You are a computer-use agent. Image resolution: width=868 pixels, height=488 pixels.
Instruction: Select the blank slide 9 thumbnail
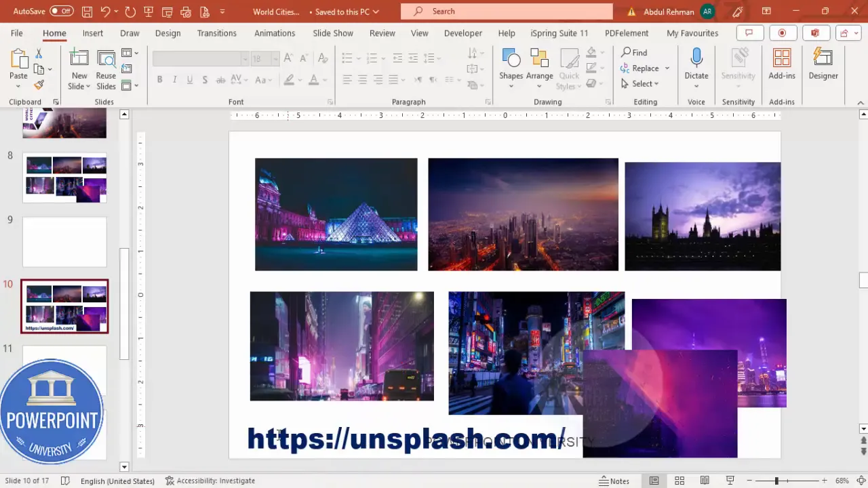(64, 242)
